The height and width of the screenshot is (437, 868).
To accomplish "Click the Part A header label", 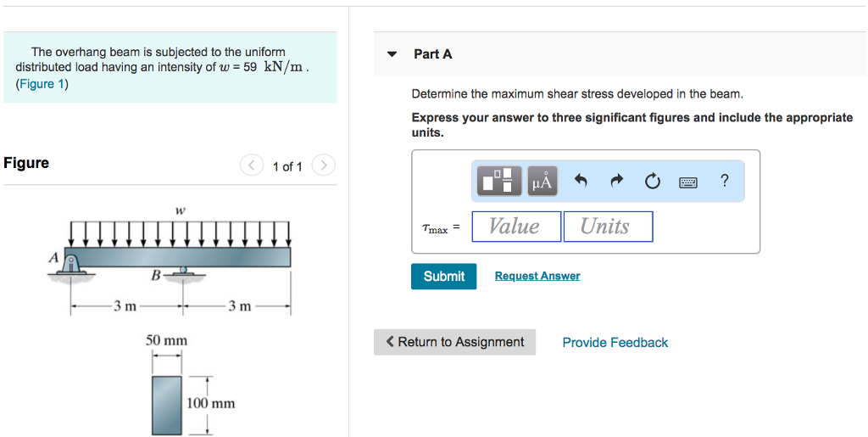I will tap(433, 54).
